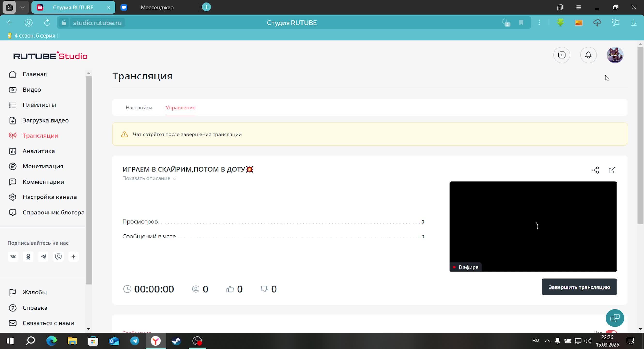
Task: Click Завершить трансляцию button
Action: [579, 287]
